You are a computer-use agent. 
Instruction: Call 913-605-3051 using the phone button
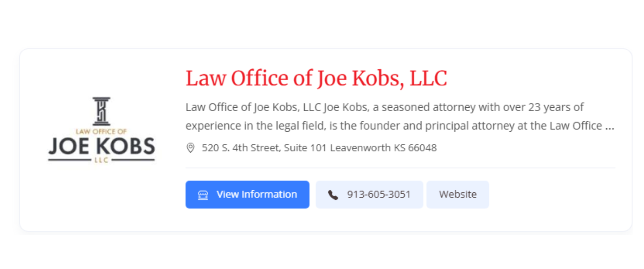coord(369,195)
